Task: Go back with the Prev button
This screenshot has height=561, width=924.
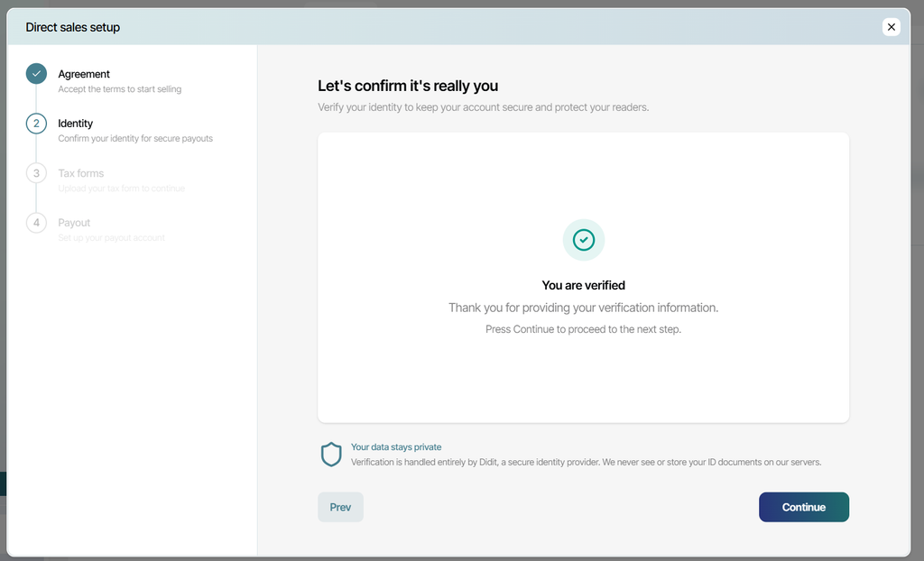Action: click(340, 507)
